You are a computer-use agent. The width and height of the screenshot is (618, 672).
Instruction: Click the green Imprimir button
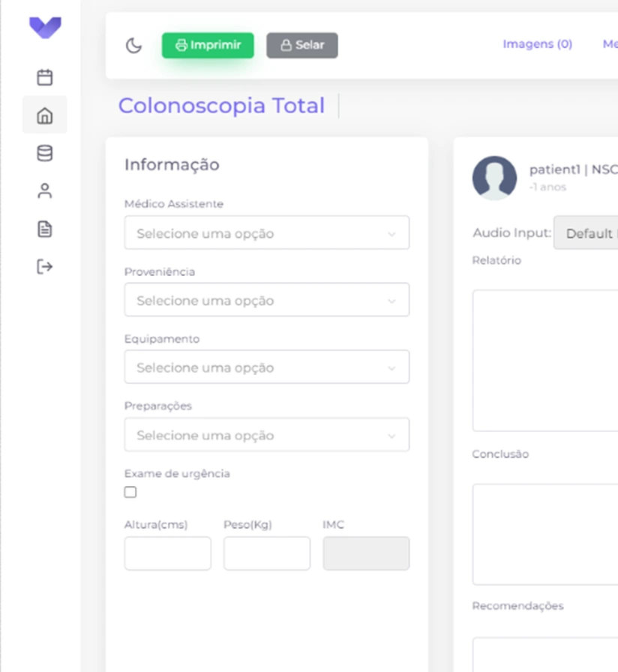point(208,45)
